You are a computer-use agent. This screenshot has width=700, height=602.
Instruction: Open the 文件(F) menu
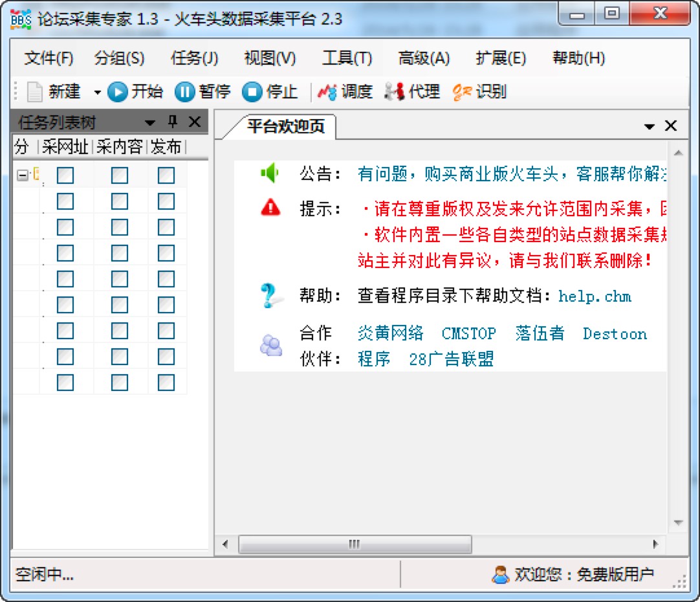(x=49, y=58)
